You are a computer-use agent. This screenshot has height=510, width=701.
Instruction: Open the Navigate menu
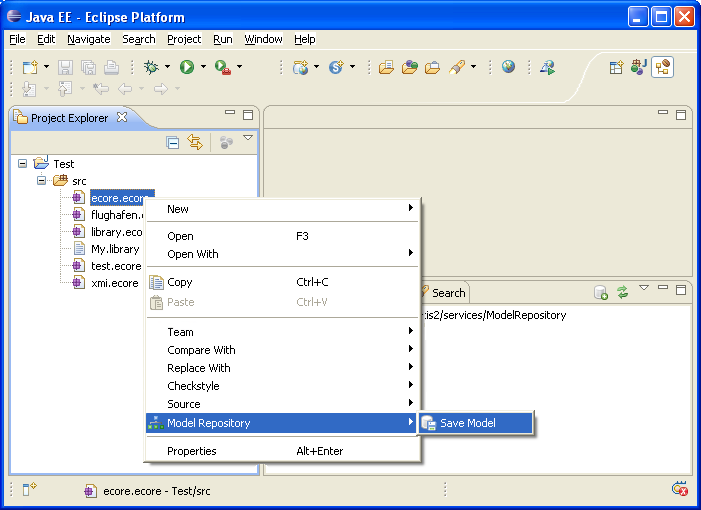coord(89,39)
